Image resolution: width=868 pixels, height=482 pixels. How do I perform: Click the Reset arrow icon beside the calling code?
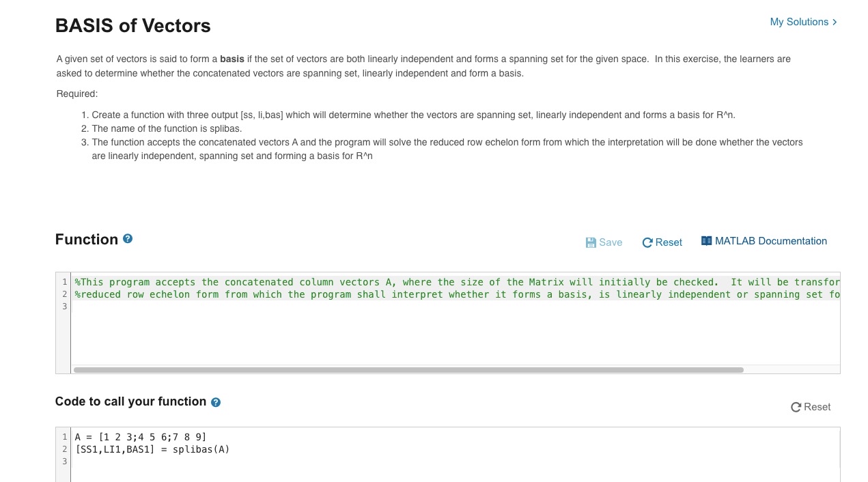796,407
